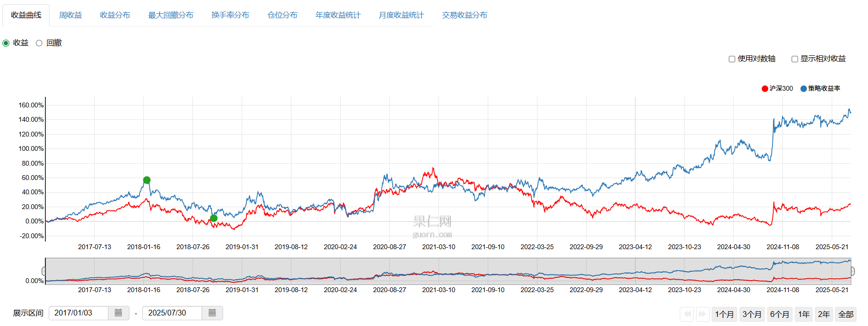Click right handle of range navigator
The height and width of the screenshot is (326, 868).
point(852,271)
